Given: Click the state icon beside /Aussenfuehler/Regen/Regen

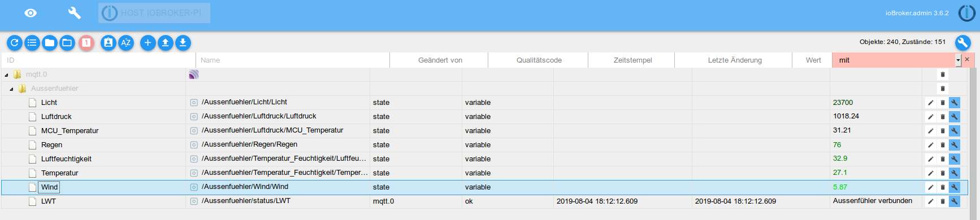Looking at the screenshot, I should coord(194,145).
